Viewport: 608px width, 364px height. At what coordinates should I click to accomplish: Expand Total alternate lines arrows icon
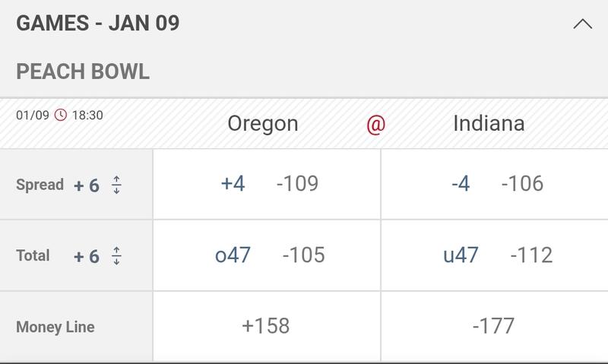116,256
